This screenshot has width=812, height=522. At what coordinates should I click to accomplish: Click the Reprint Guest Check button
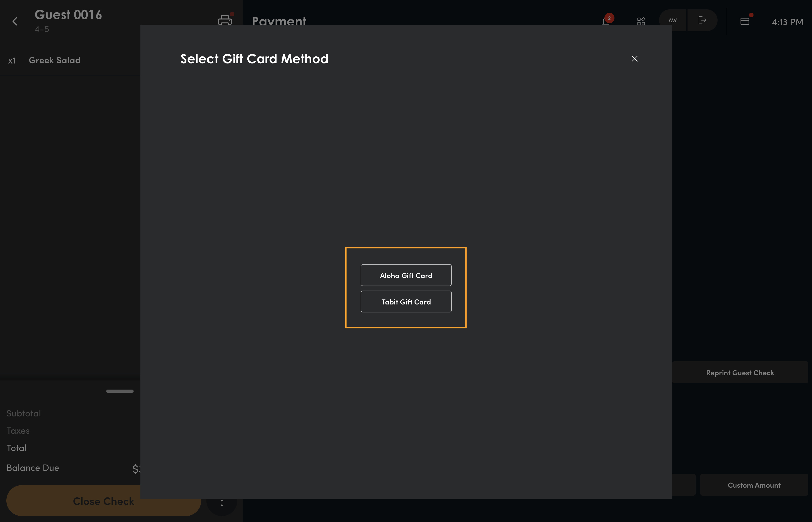(740, 372)
